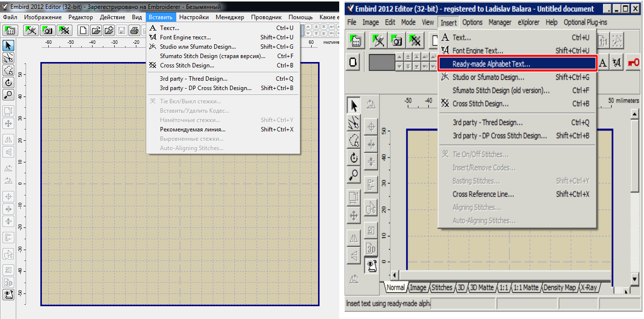Open Mode menu in English window
The height and width of the screenshot is (319, 644).
pyautogui.click(x=408, y=22)
